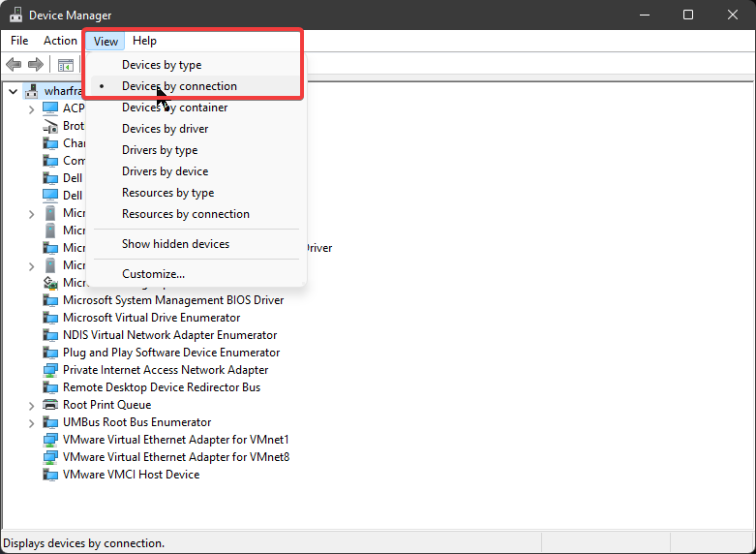Click network icon beside Private Internet Access Network Adapter

[x=50, y=370]
